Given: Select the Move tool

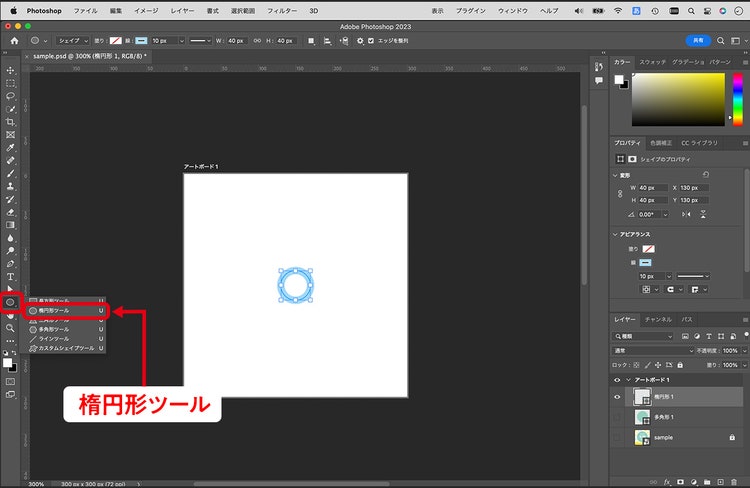Looking at the screenshot, I should coord(10,70).
